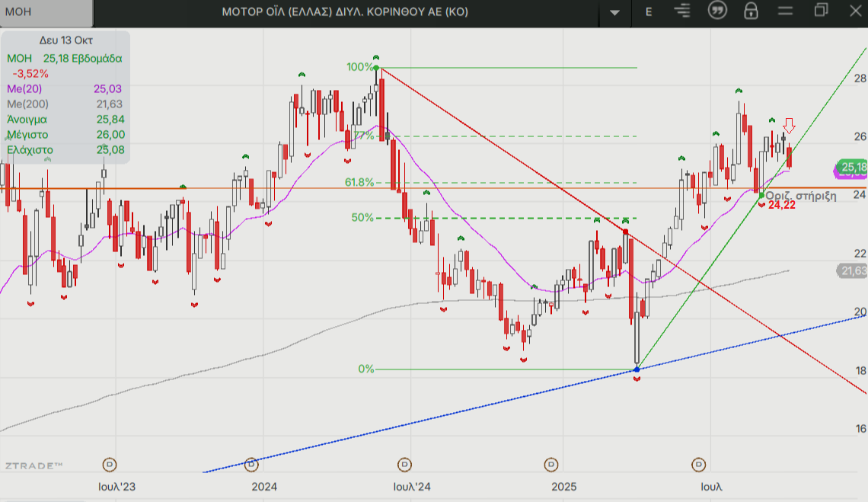Open the symbol dropdown arrow in title bar
This screenshot has width=868, height=502.
tap(615, 12)
